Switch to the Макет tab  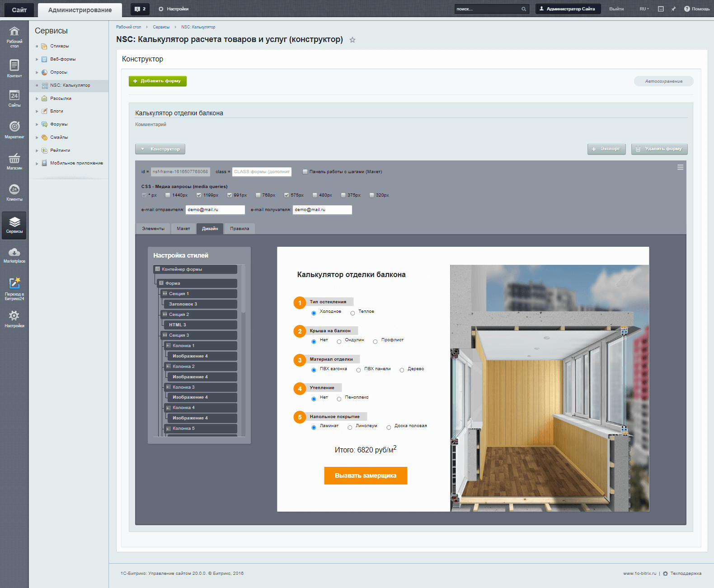183,229
